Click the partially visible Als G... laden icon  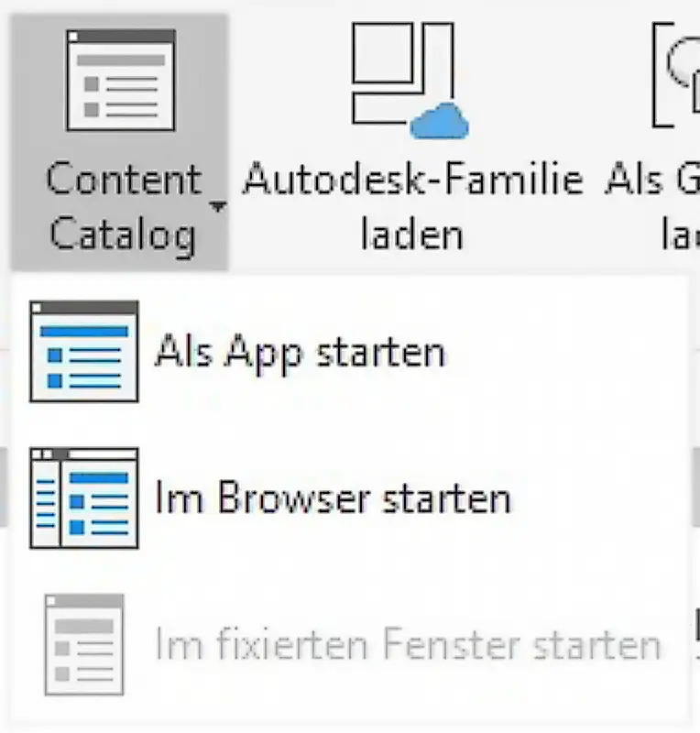[x=675, y=75]
